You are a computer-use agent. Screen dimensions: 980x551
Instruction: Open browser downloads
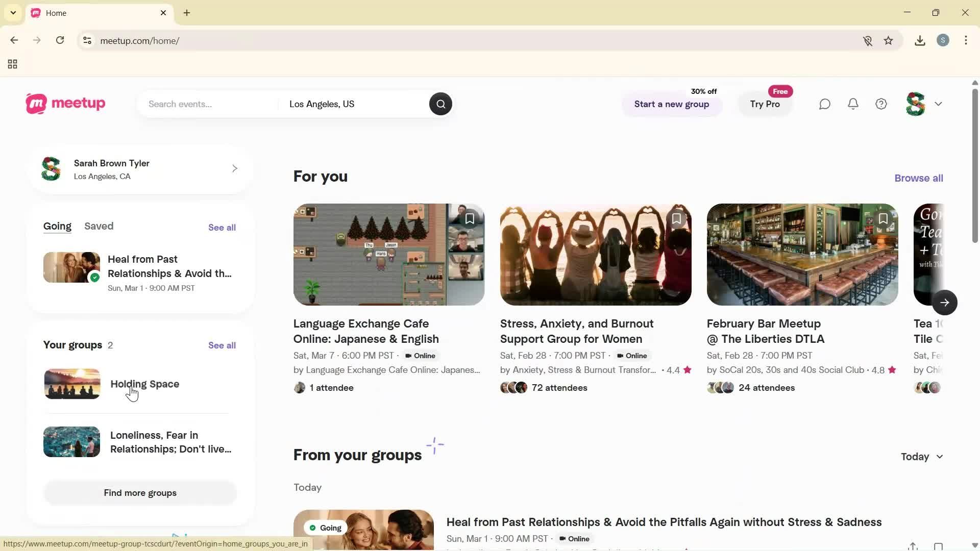(x=920, y=40)
